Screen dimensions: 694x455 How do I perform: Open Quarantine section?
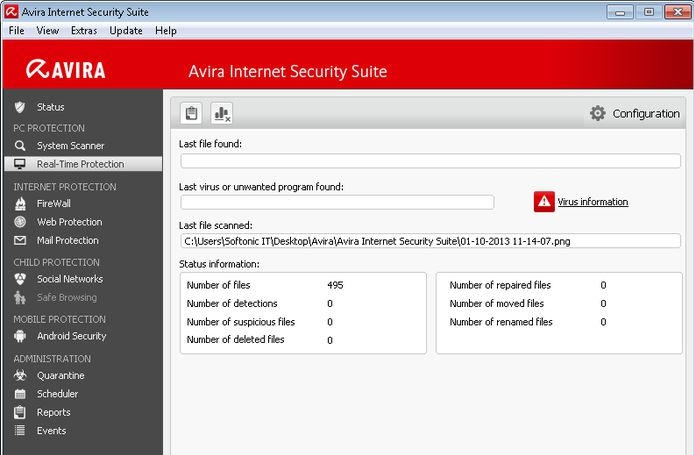(x=61, y=375)
